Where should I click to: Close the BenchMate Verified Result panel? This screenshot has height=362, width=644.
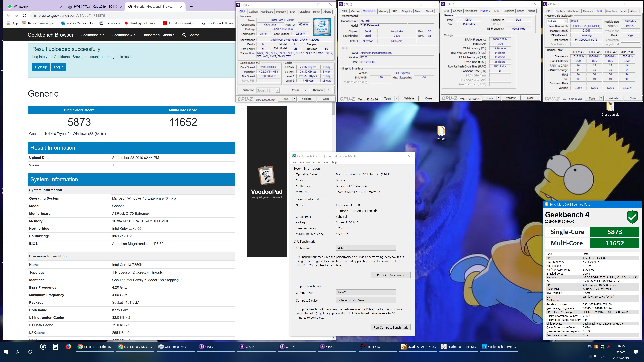(638, 204)
